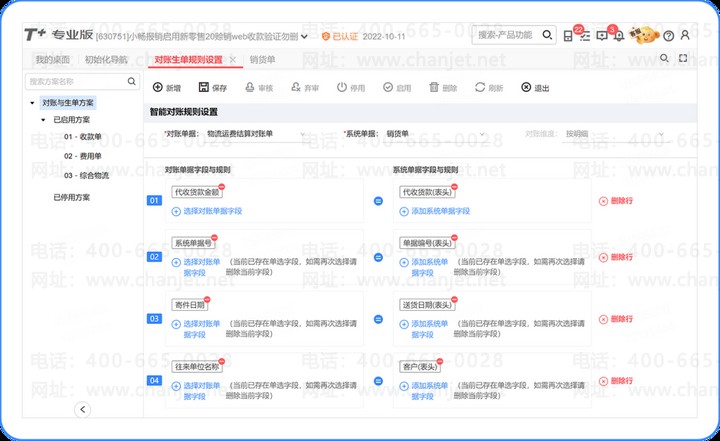Screen dimensions: 720x441
Task: Select 03 - 综合物流 scheme
Action: tap(86, 175)
